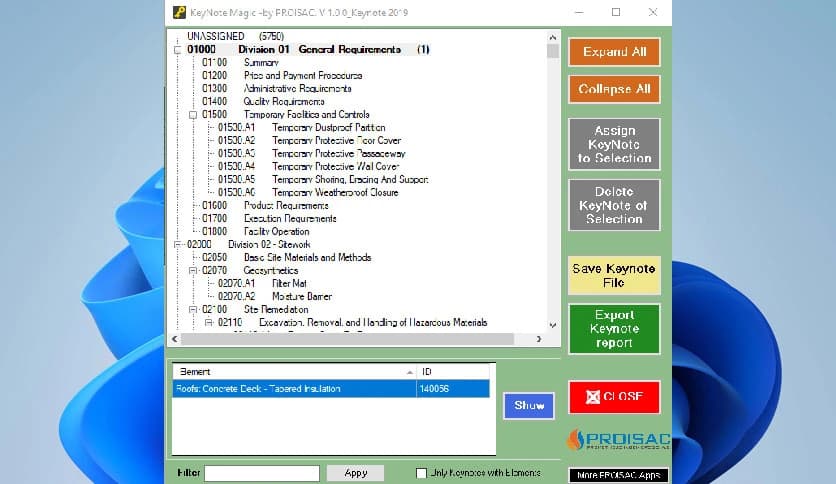This screenshot has width=836, height=484.
Task: Click the tree vertical scrollbar thumb
Action: coord(552,51)
